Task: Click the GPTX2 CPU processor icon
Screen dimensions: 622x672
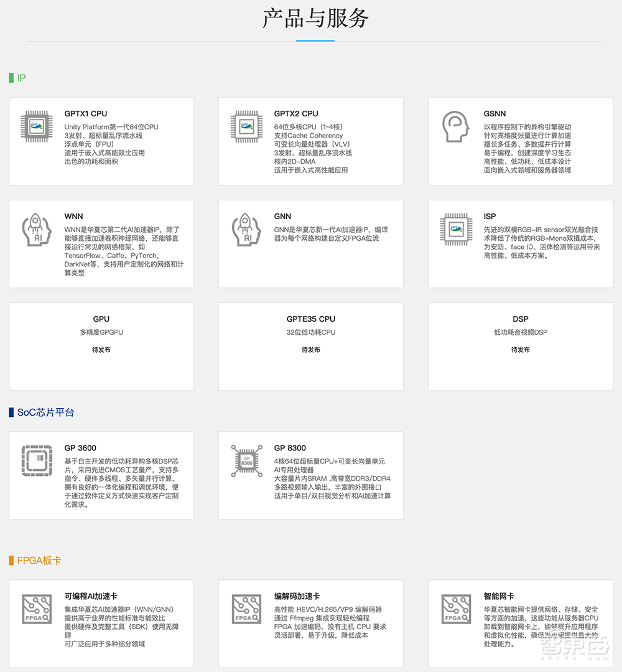Action: tap(246, 127)
